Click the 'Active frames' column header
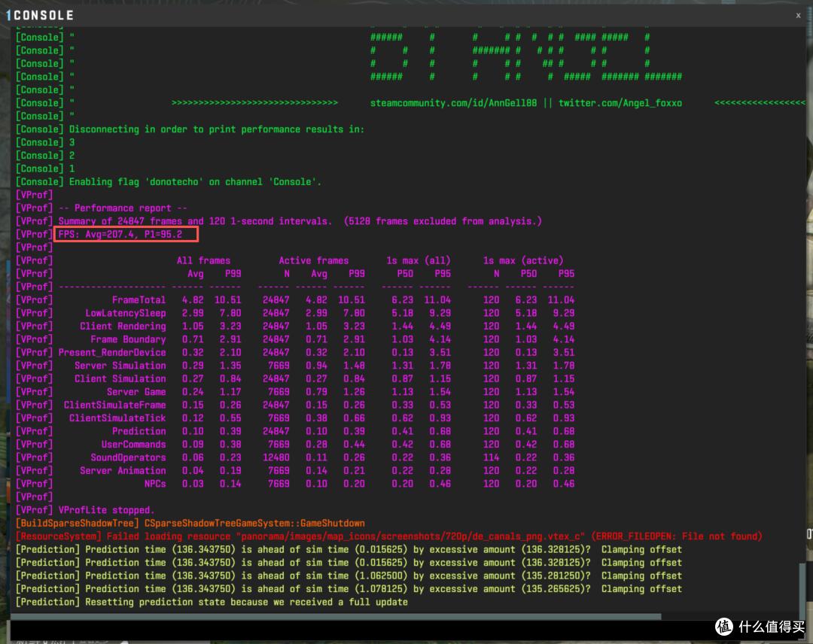The width and height of the screenshot is (813, 644). (314, 260)
